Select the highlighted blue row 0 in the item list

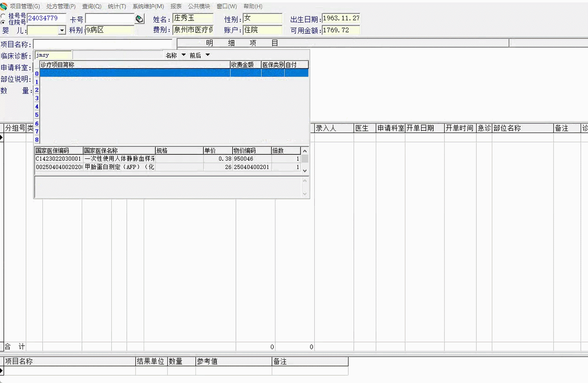click(174, 73)
